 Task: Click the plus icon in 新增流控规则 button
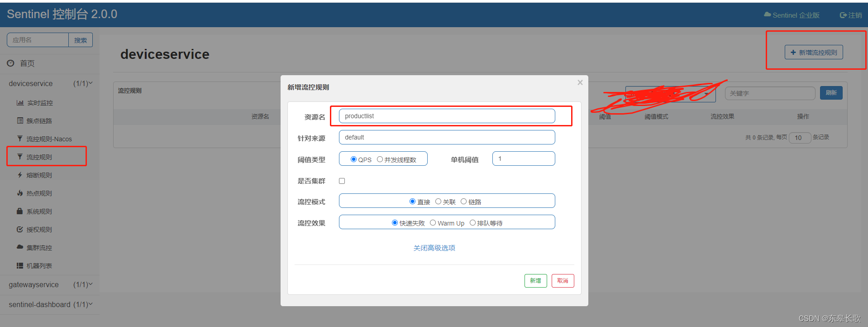click(x=793, y=53)
